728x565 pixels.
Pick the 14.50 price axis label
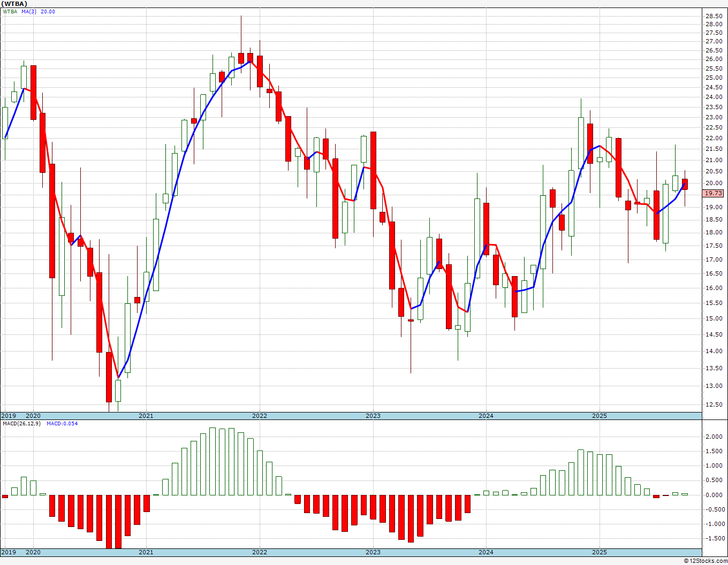point(714,335)
